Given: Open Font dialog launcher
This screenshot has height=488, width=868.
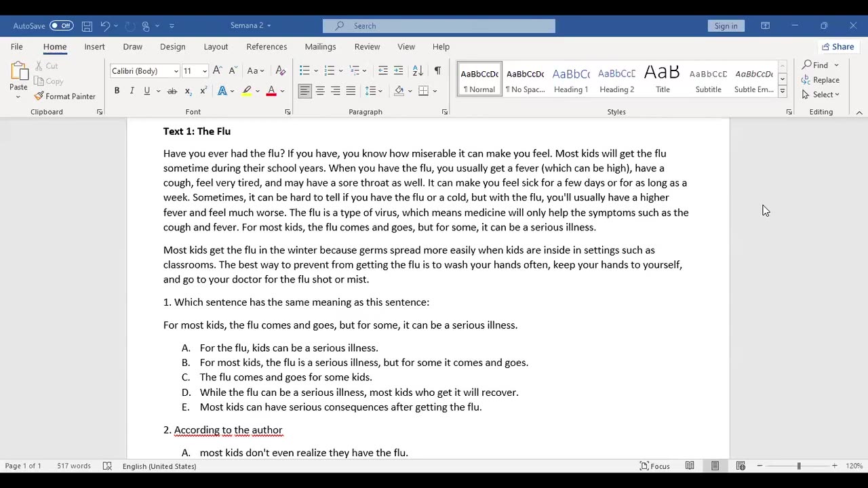Looking at the screenshot, I should pos(288,112).
